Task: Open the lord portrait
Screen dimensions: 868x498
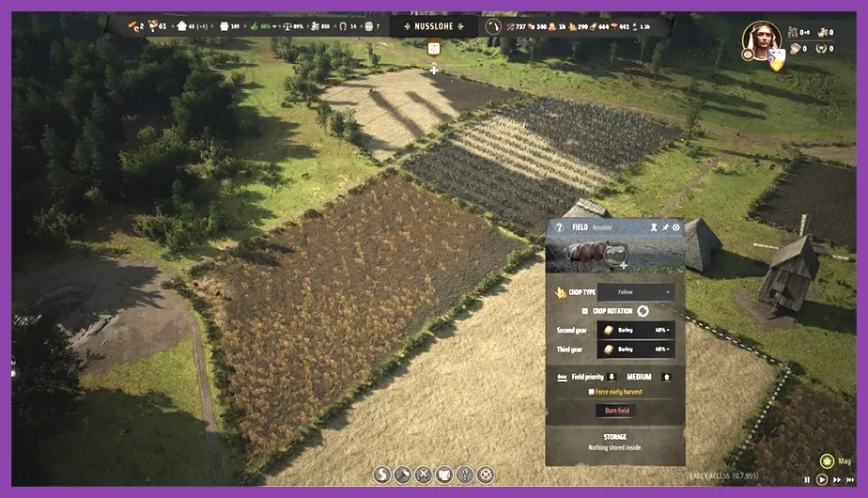Action: coord(762,39)
